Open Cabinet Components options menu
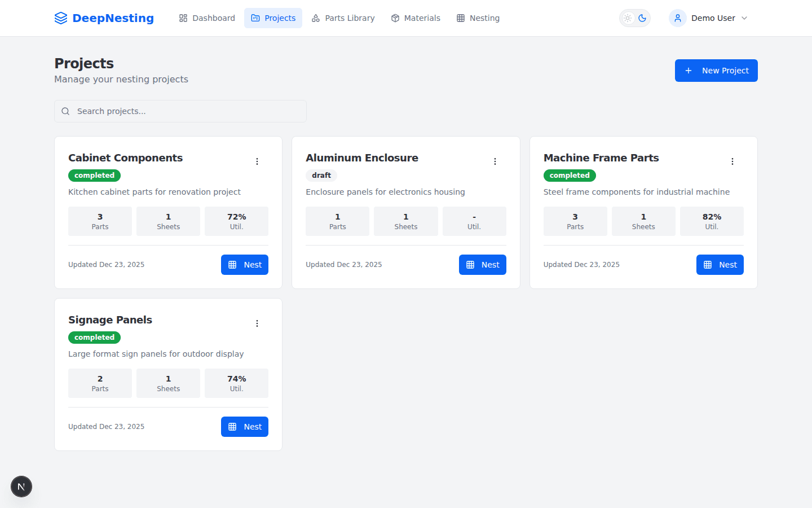812x508 pixels. (257, 161)
